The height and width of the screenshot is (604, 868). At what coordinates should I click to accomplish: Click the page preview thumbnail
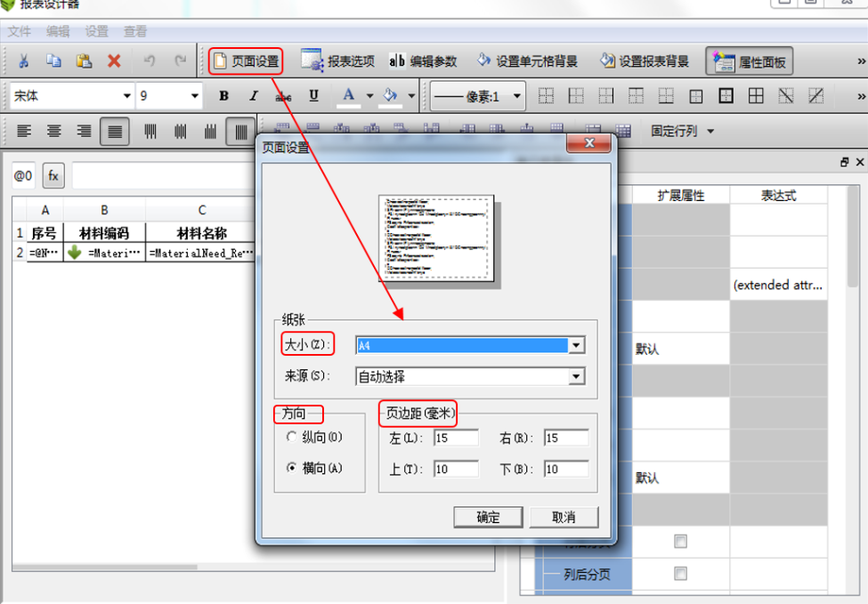pyautogui.click(x=437, y=238)
